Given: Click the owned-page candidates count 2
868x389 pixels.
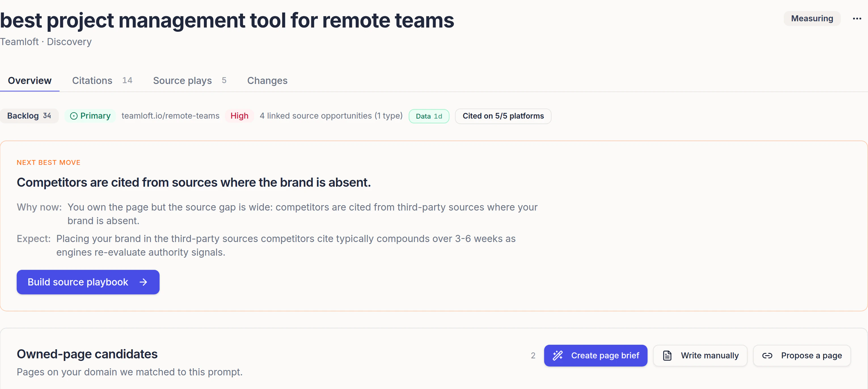Looking at the screenshot, I should 533,355.
